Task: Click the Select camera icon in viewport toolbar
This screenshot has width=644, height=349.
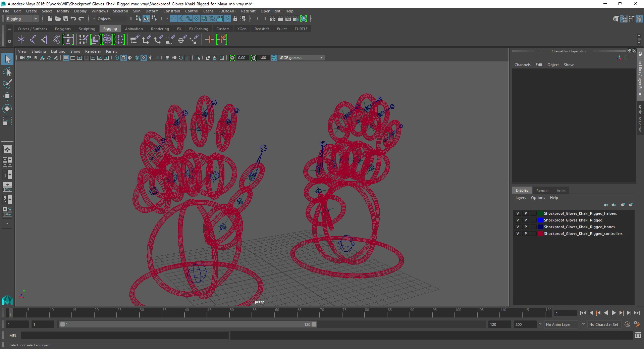Action: point(22,58)
